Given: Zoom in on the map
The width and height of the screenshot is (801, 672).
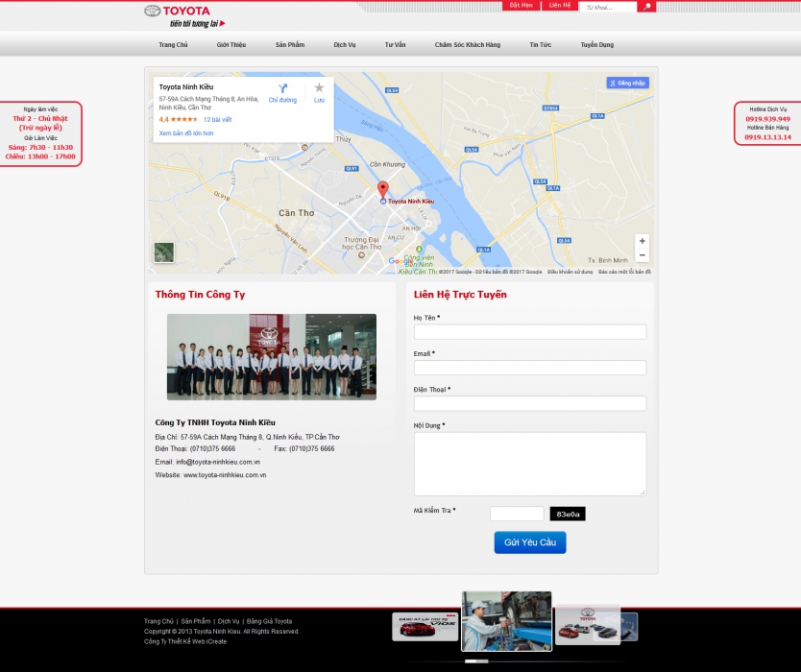Looking at the screenshot, I should [642, 241].
